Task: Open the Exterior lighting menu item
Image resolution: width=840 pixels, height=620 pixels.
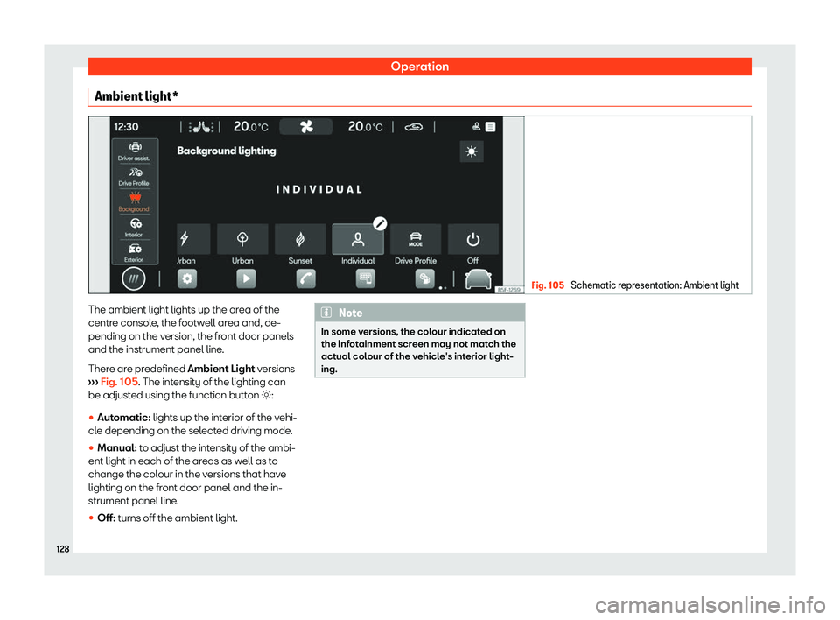Action: (x=134, y=253)
